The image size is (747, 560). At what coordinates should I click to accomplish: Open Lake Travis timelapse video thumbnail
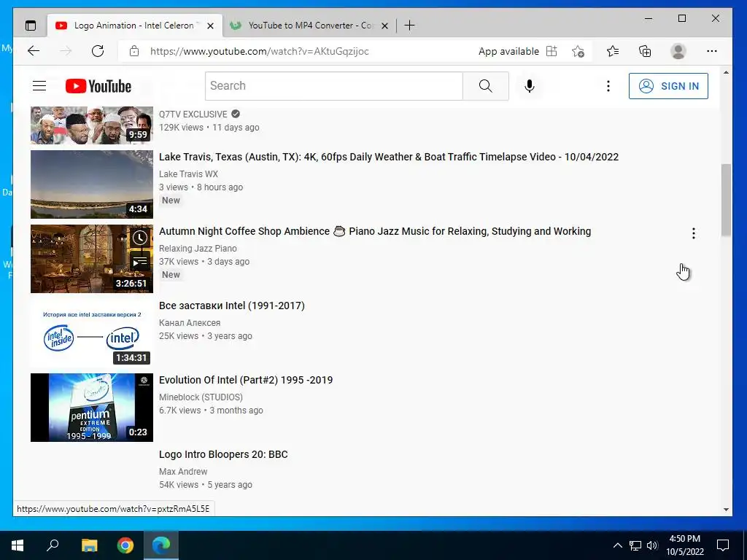click(x=92, y=184)
